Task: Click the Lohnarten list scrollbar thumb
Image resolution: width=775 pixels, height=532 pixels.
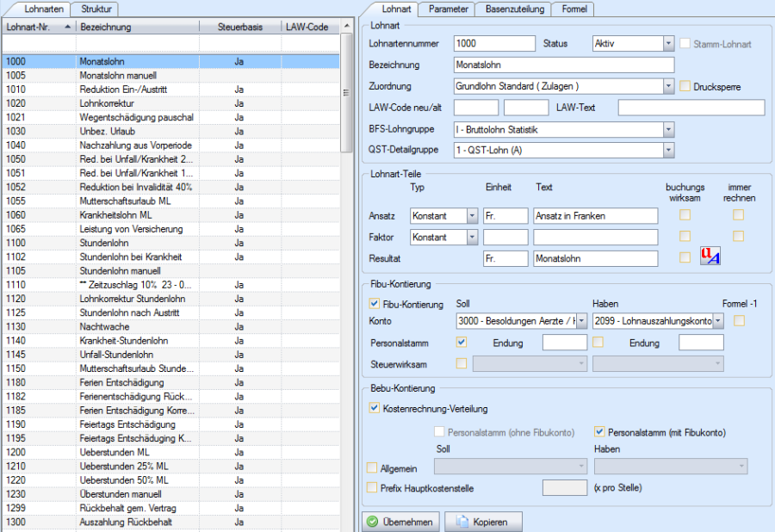Action: click(x=346, y=92)
